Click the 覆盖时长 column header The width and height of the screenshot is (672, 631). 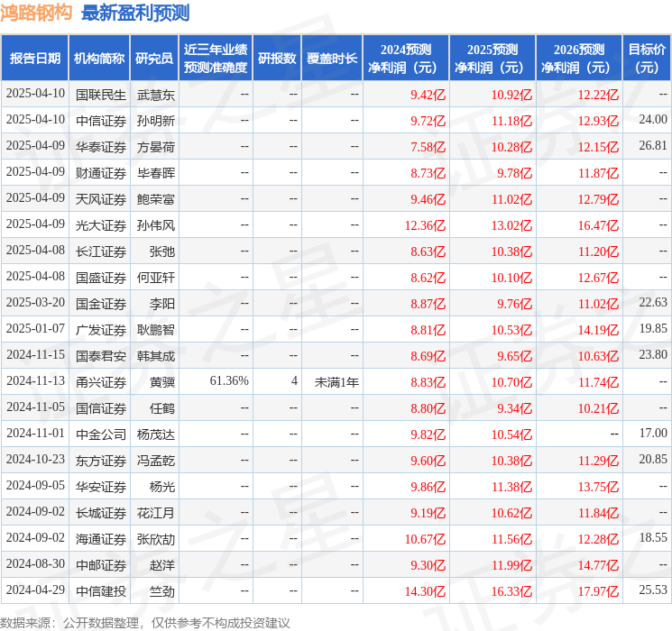point(332,59)
